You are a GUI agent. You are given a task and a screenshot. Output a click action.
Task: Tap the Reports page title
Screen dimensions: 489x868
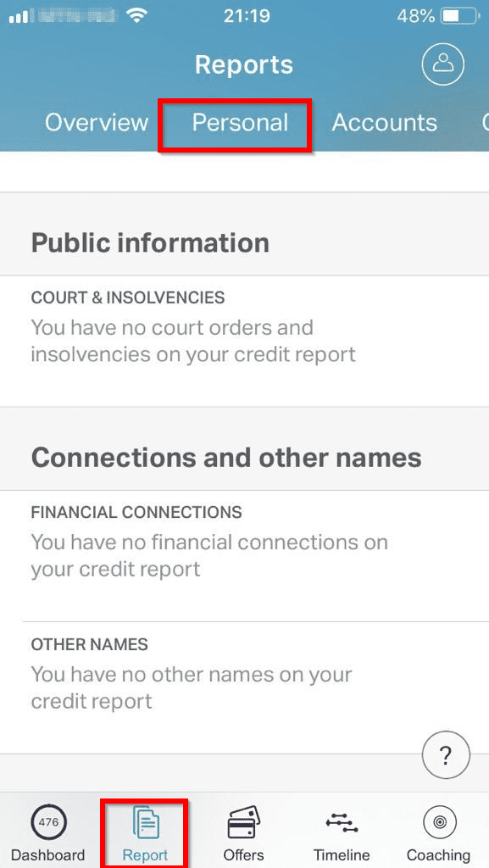244,64
